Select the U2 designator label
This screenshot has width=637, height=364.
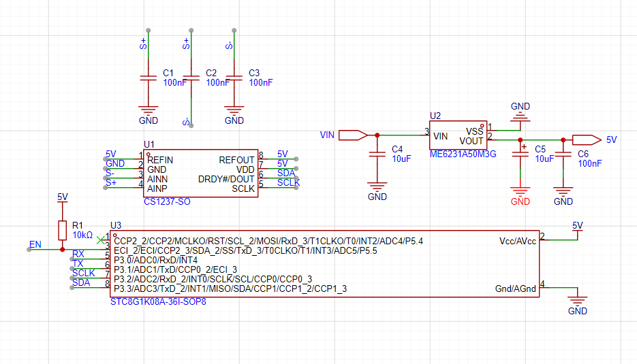click(x=435, y=116)
